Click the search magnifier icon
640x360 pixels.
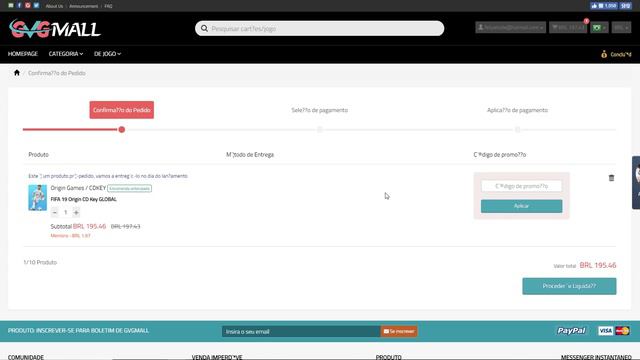point(204,29)
